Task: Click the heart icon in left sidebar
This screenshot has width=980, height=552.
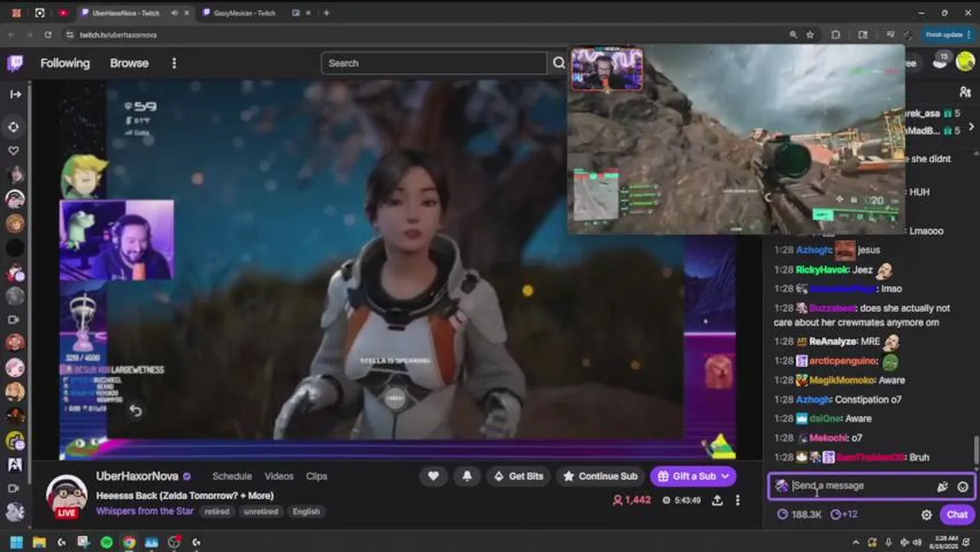Action: (x=14, y=150)
